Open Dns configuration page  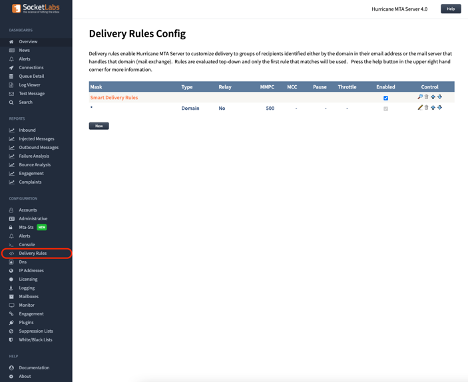click(23, 262)
